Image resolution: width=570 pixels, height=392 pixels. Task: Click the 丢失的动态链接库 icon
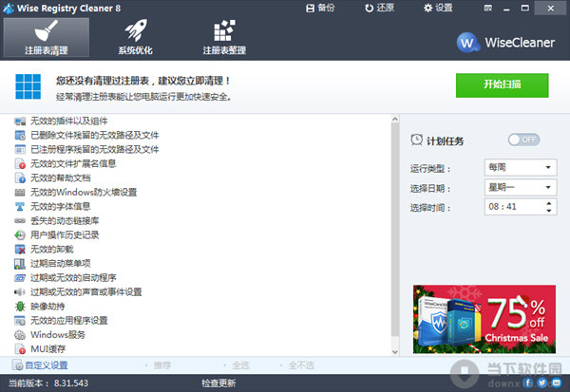click(20, 220)
